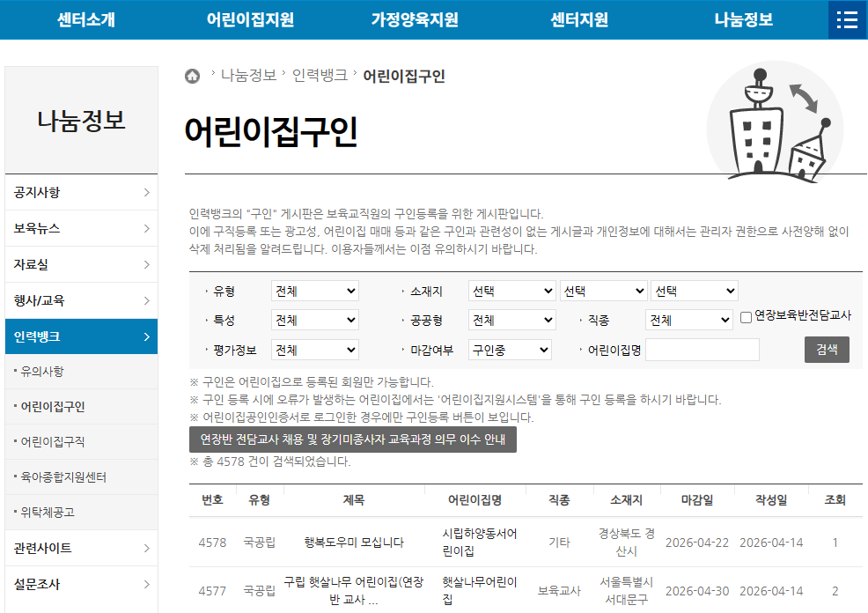Viewport: 868px width, 613px height.
Task: Click the 검색 search button
Action: coord(826,350)
